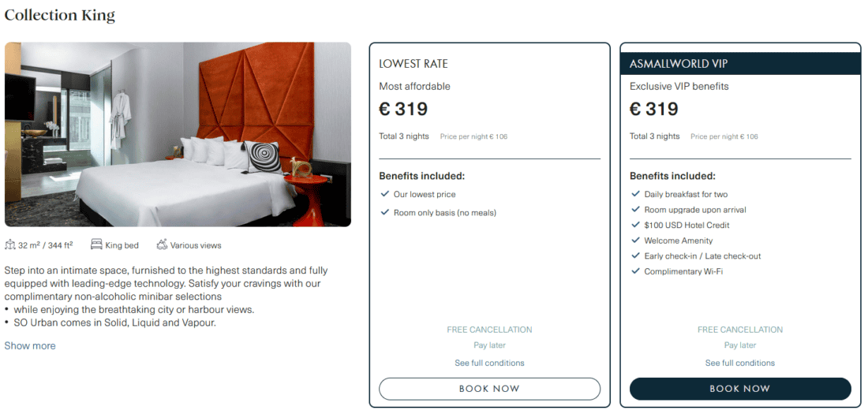
Task: Click the room size area icon
Action: pyautogui.click(x=10, y=244)
